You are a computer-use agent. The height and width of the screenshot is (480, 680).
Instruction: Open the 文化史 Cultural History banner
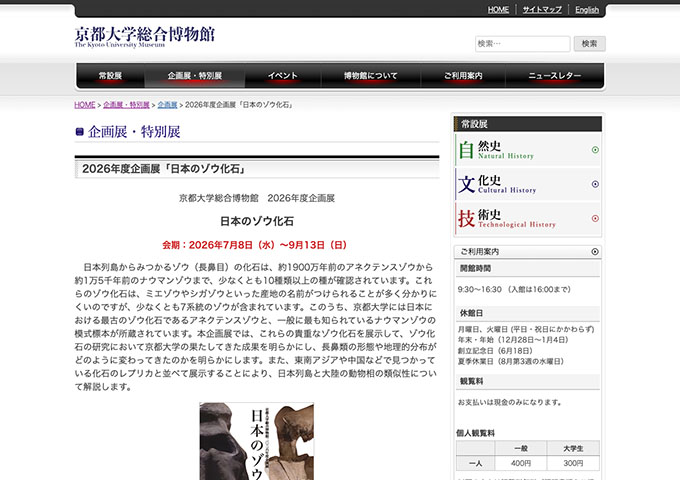(528, 184)
